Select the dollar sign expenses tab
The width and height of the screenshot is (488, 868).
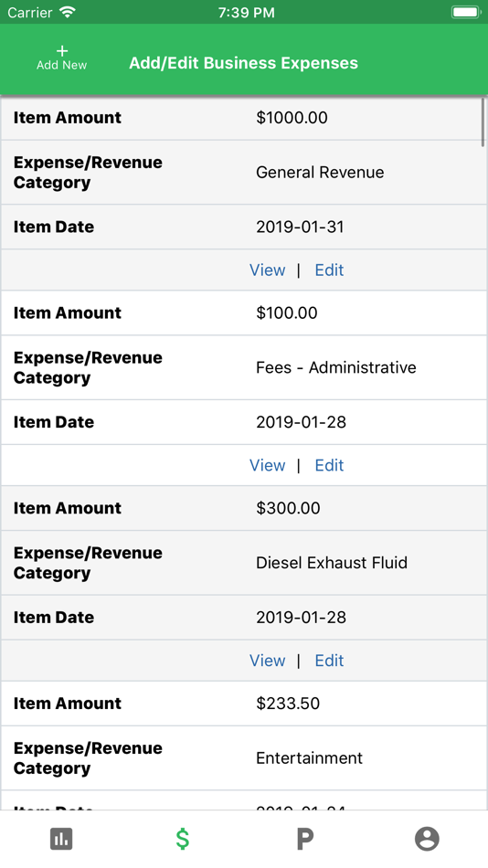click(x=183, y=839)
